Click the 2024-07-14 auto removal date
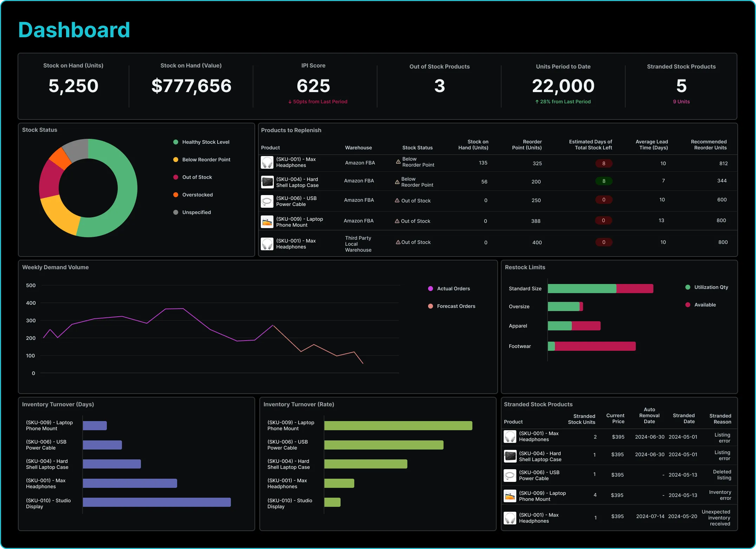Image resolution: width=756 pixels, height=549 pixels. pyautogui.click(x=650, y=516)
